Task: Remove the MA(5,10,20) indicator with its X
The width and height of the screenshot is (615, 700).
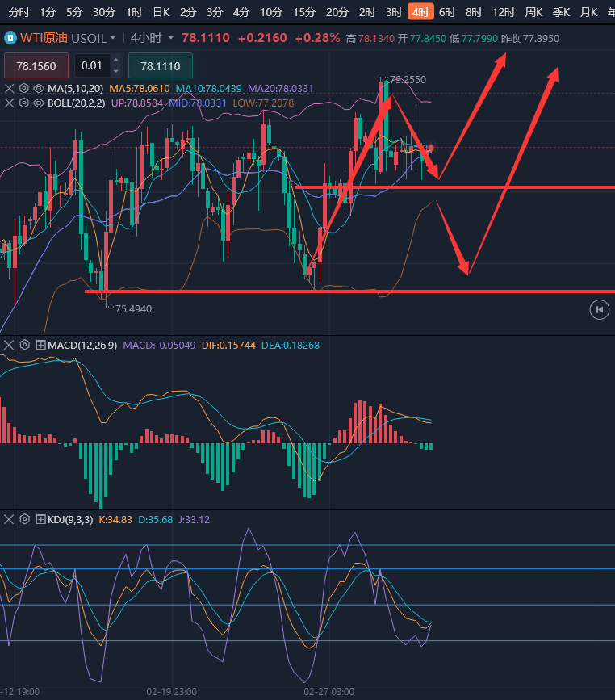Action: point(9,88)
